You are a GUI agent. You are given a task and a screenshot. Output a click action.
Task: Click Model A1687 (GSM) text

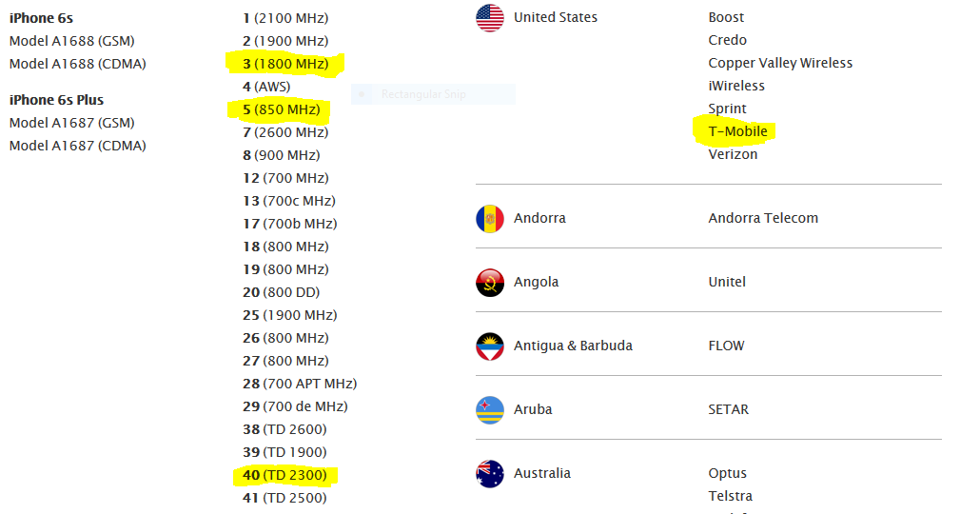tap(71, 123)
